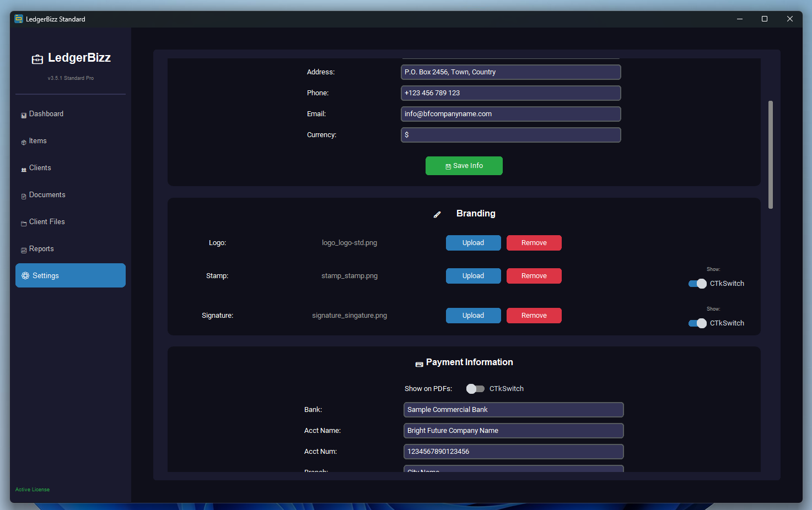The width and height of the screenshot is (812, 510).
Task: Go to the Reports page
Action: coord(71,249)
